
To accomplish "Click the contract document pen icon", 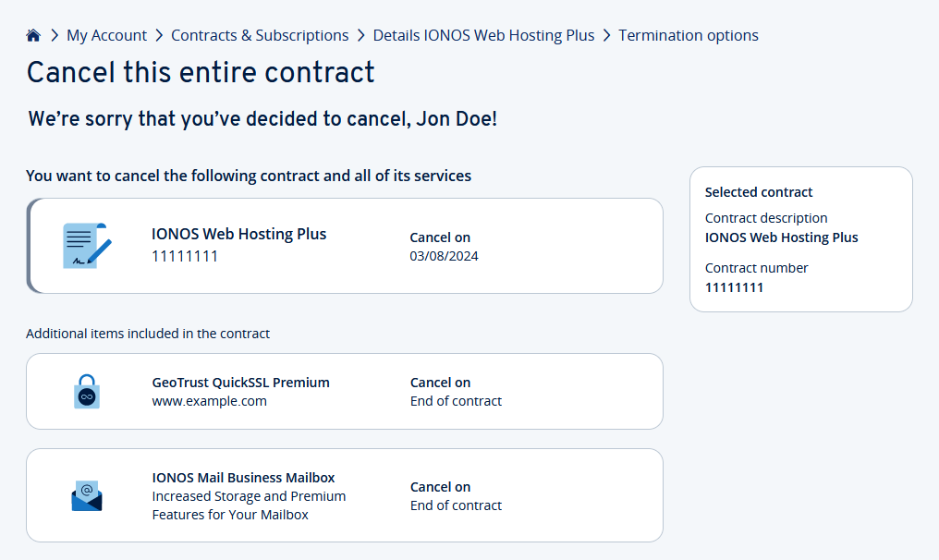I will (87, 246).
